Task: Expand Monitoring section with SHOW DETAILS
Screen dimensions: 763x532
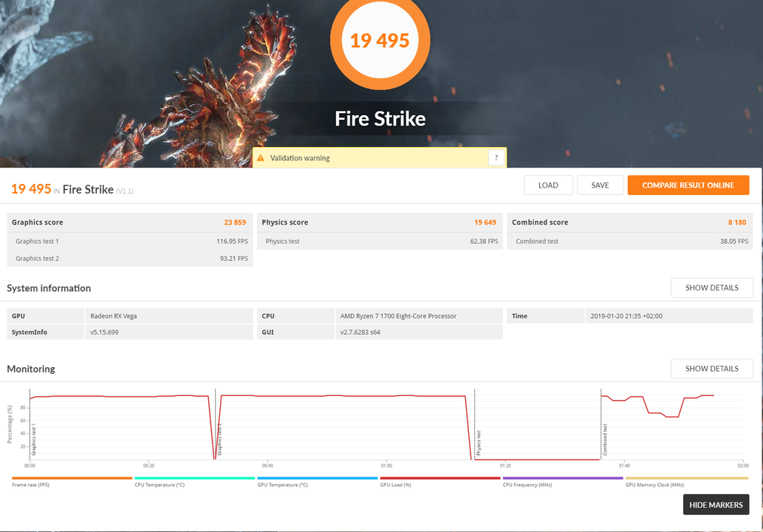Action: pos(711,369)
